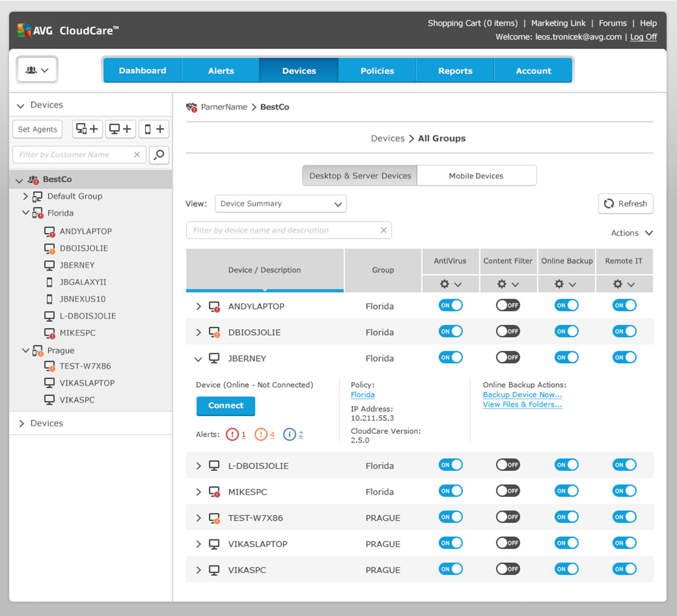The height and width of the screenshot is (616, 677).
Task: Toggle AntiVirus for MIKESPC
Action: tap(450, 491)
